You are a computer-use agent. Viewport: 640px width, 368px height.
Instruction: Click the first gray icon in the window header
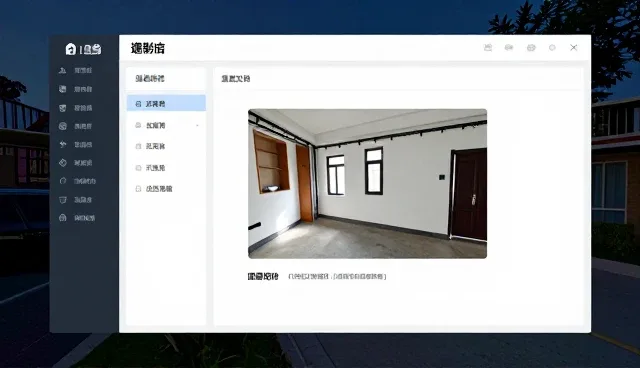[x=488, y=48]
